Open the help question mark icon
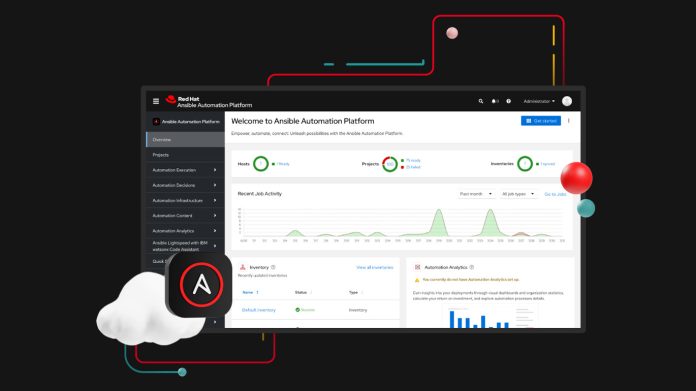This screenshot has height=391, width=696. tap(509, 101)
